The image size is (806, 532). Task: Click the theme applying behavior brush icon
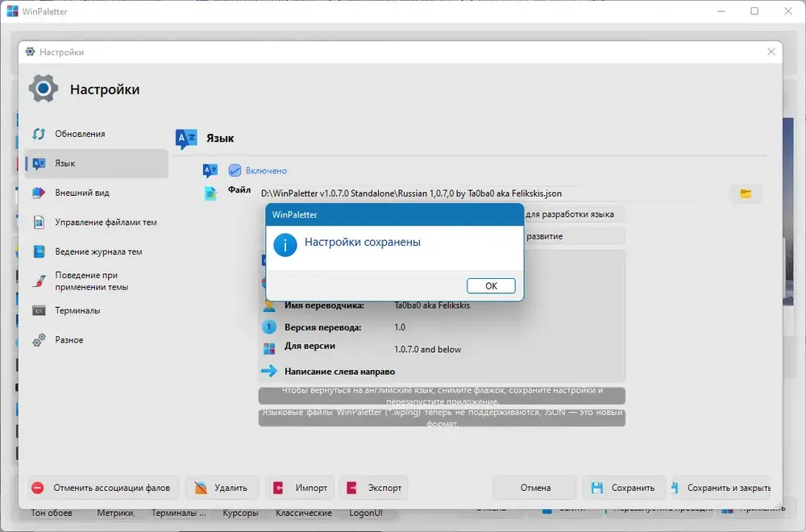click(39, 281)
